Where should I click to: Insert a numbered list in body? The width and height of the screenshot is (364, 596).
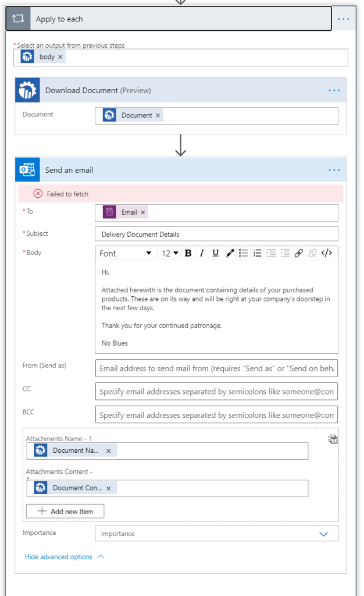click(x=258, y=253)
